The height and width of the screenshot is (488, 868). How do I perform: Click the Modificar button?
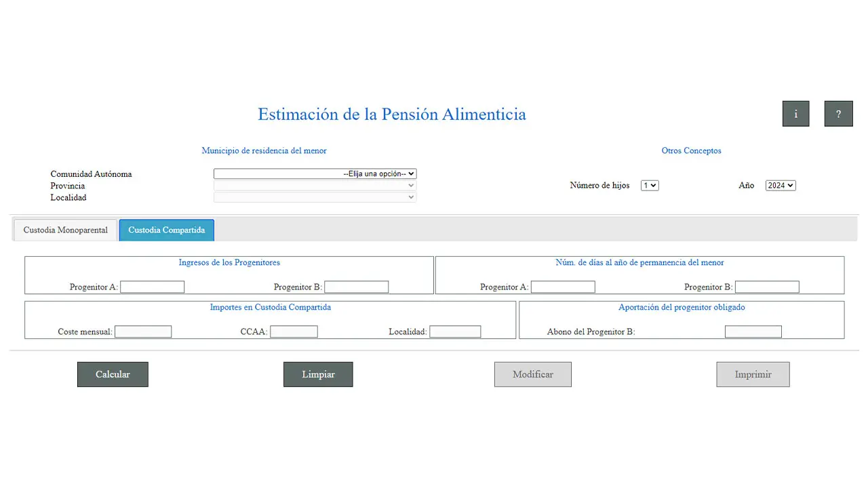[532, 374]
